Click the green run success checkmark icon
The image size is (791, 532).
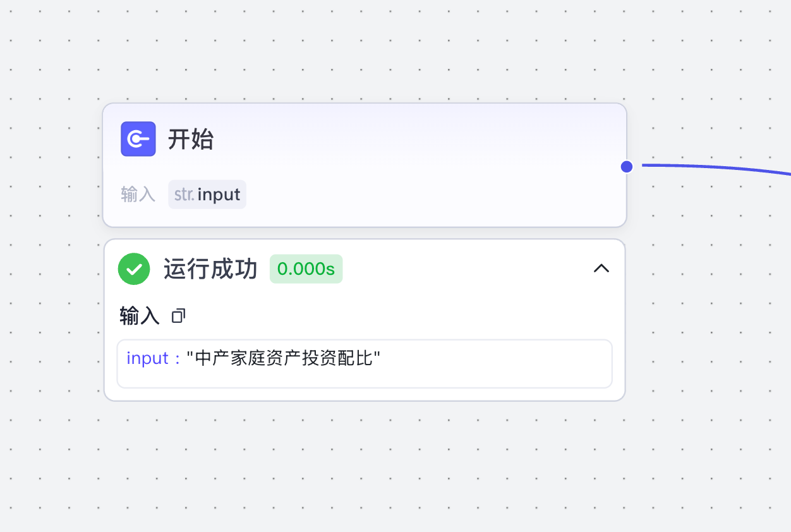coord(134,269)
